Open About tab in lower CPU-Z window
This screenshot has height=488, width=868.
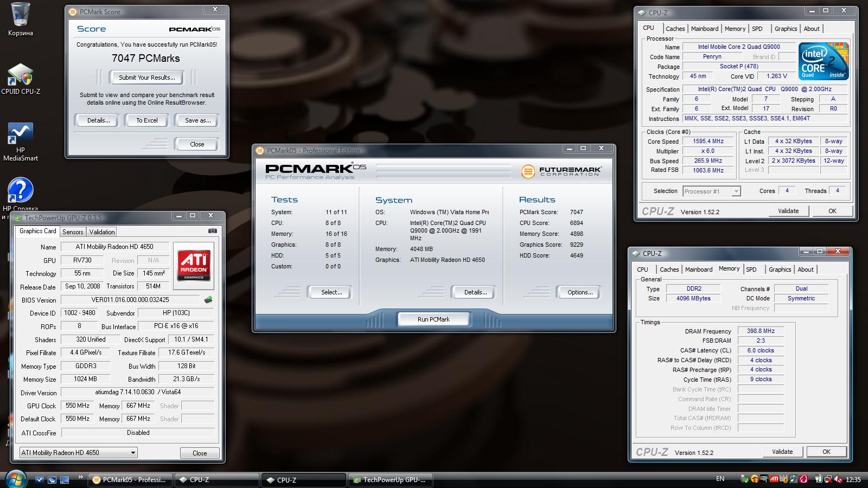coord(806,269)
